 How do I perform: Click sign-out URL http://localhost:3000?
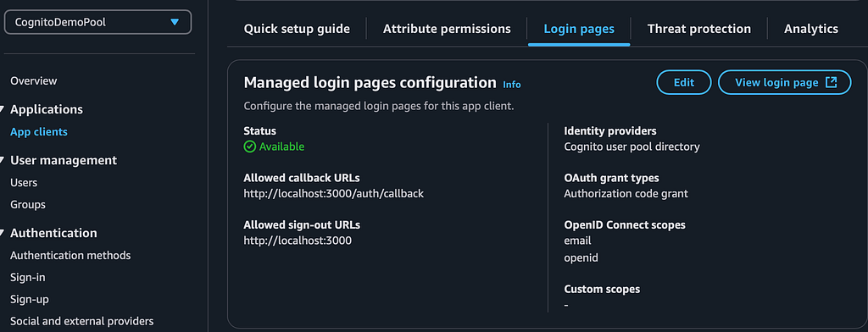tap(298, 241)
